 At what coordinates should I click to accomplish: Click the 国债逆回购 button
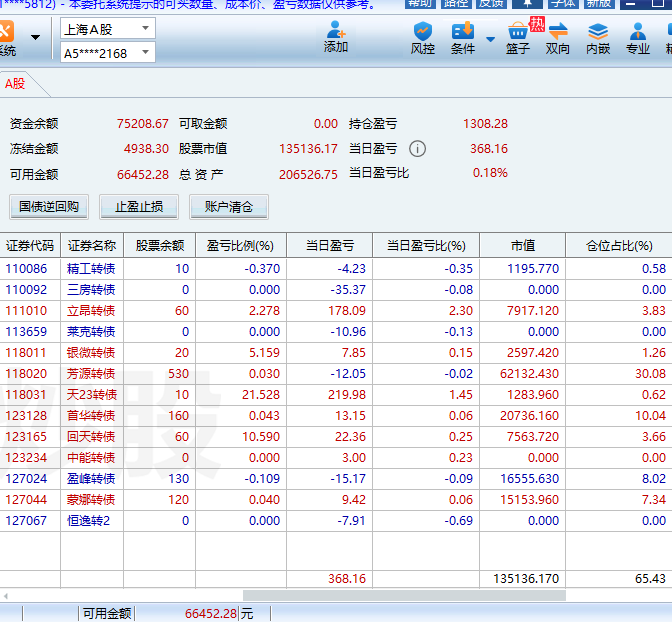(48, 207)
